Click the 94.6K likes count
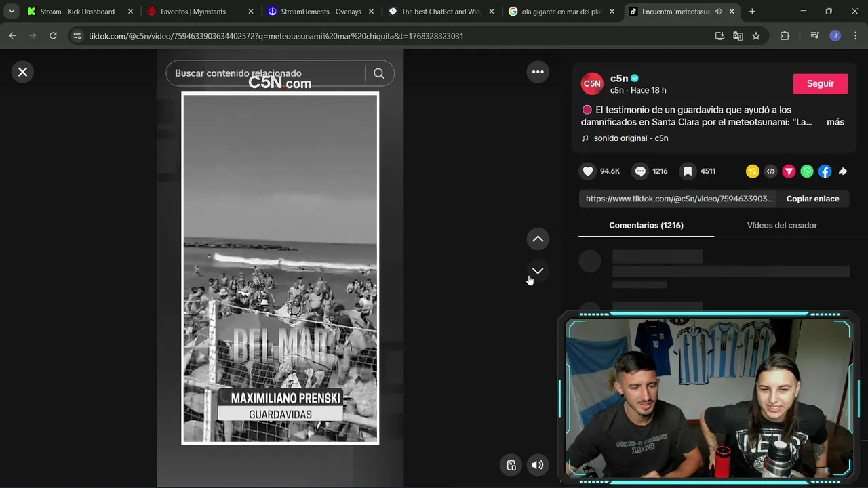The height and width of the screenshot is (488, 868). point(610,171)
